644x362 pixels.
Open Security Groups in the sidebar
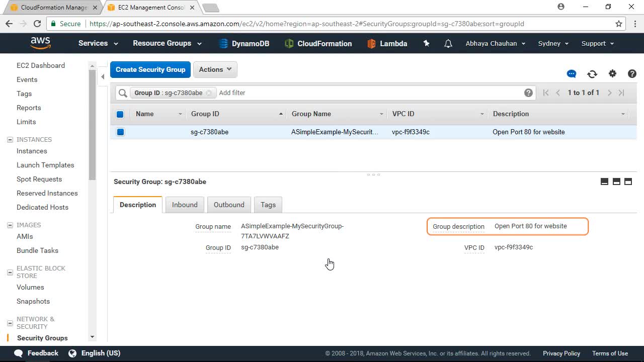point(42,338)
